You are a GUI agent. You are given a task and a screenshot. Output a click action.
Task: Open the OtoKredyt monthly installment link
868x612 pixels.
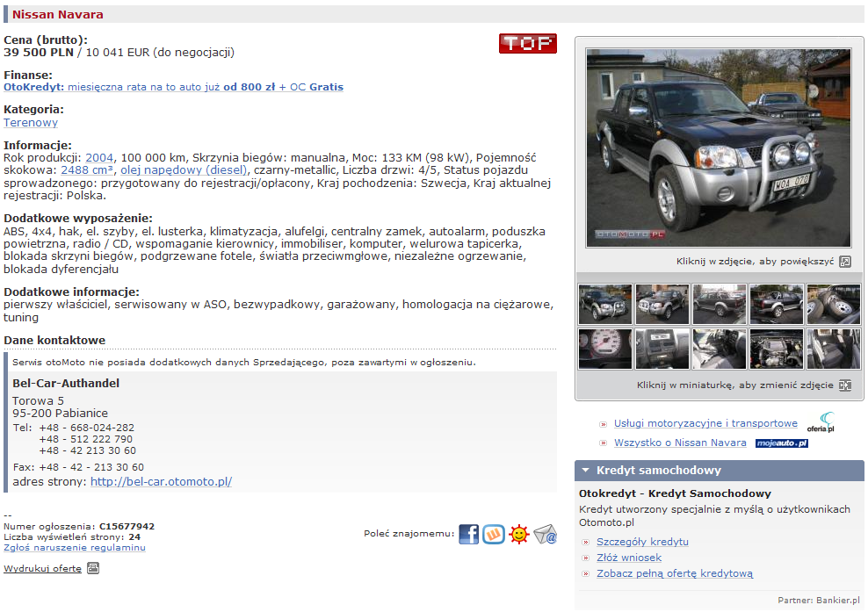[173, 87]
